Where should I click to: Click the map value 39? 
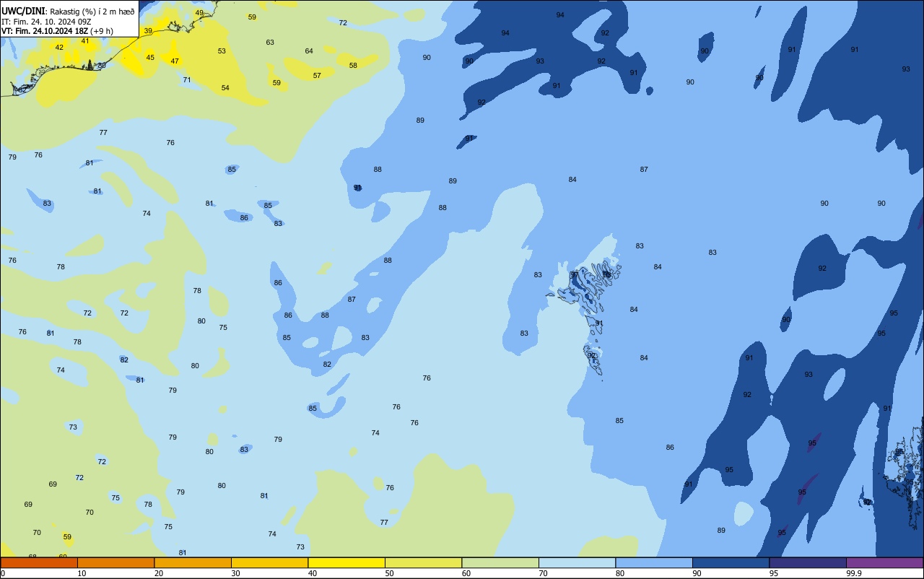click(x=148, y=31)
